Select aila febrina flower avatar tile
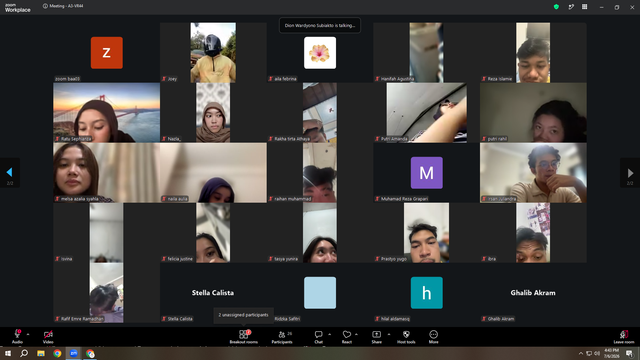Image resolution: width=640 pixels, height=360 pixels. (x=320, y=53)
